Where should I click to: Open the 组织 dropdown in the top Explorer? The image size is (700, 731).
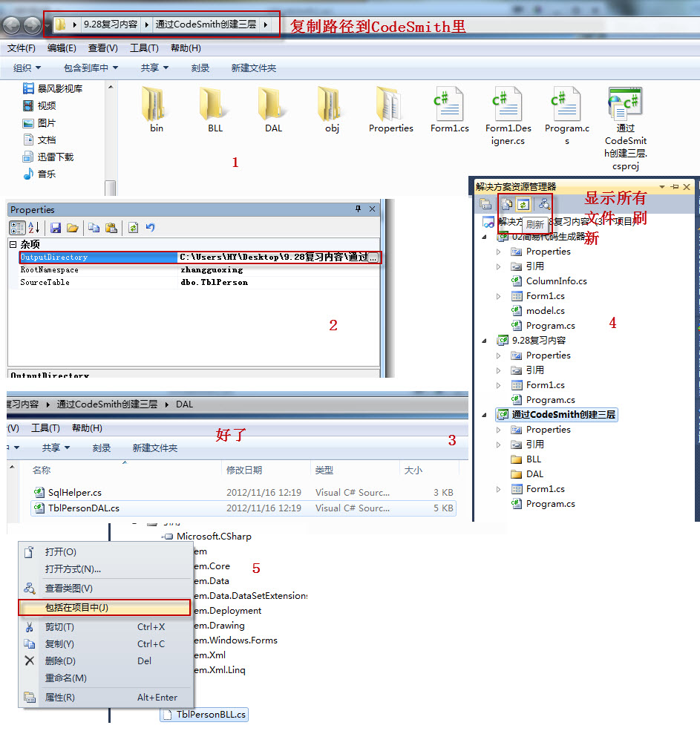click(27, 68)
